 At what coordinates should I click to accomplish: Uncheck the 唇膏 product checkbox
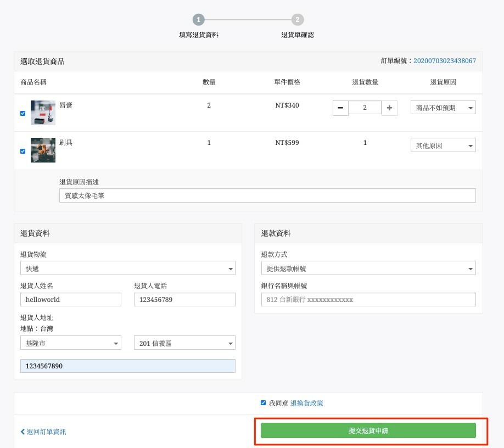[23, 114]
